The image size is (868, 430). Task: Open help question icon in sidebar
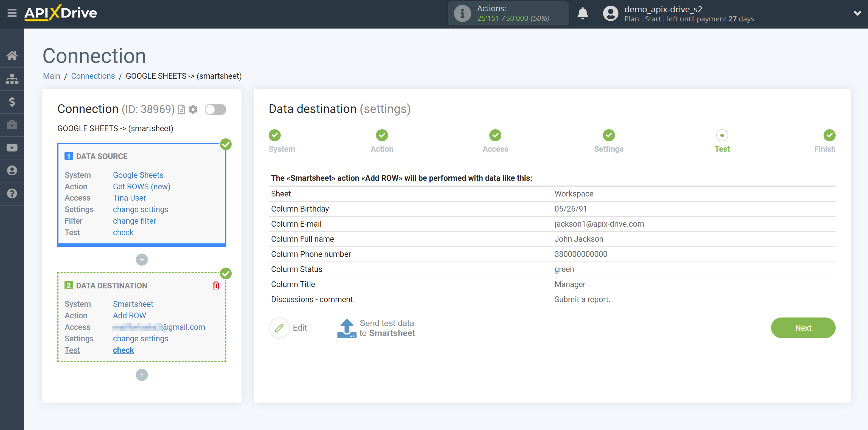pyautogui.click(x=12, y=193)
